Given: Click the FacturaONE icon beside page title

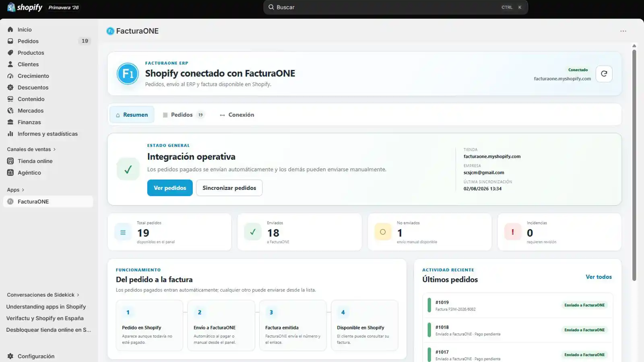Looking at the screenshot, I should [x=110, y=31].
